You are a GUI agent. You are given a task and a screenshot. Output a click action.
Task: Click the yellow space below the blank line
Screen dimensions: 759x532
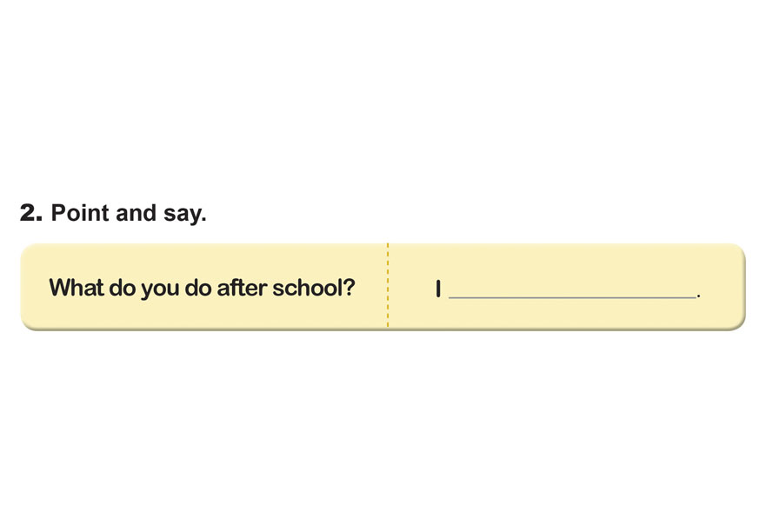point(571,315)
